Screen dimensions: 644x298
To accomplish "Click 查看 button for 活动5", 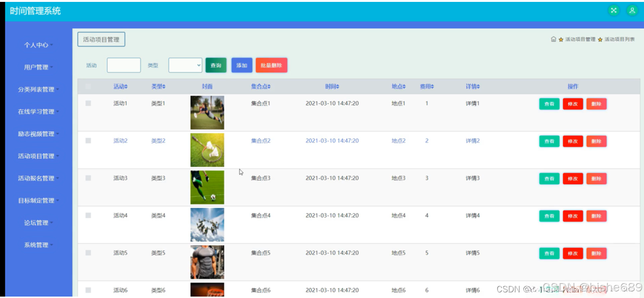I will [x=549, y=254].
